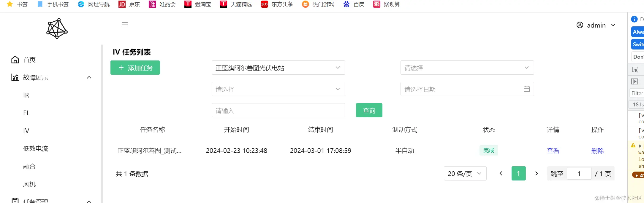Image resolution: width=644 pixels, height=203 pixels.
Task: Focus the 请输入 text input
Action: coord(278,110)
